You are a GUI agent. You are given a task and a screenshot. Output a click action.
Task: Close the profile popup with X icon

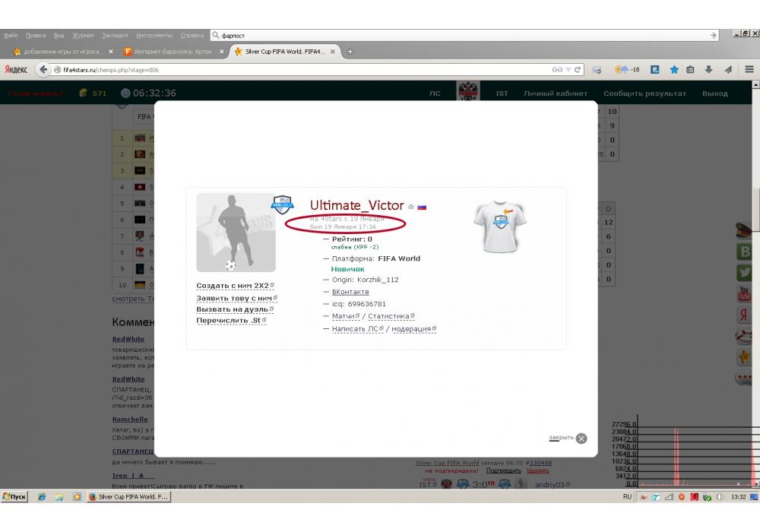point(581,439)
